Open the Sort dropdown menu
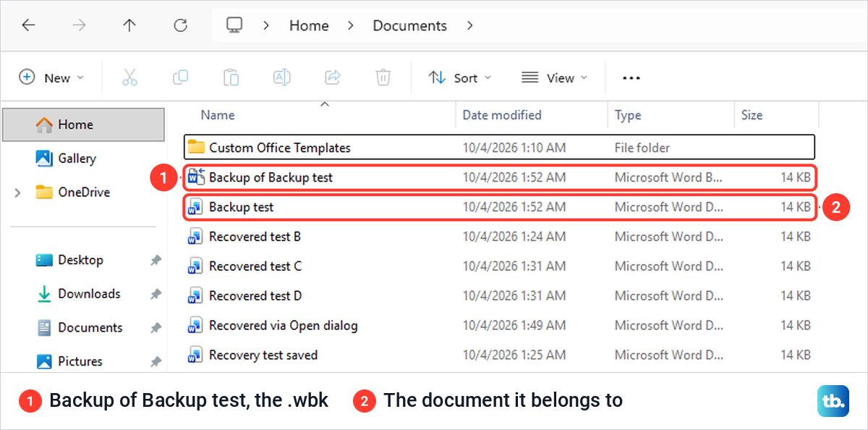The height and width of the screenshot is (430, 868). 459,77
